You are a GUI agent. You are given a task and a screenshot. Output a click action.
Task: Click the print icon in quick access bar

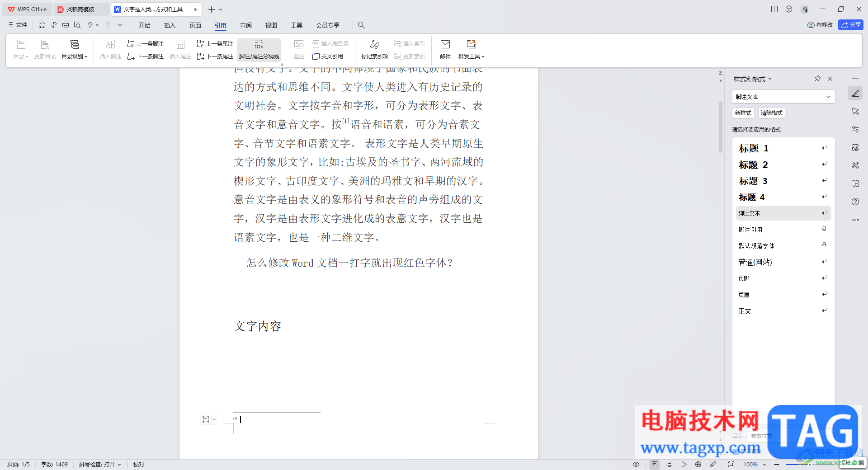coord(66,25)
